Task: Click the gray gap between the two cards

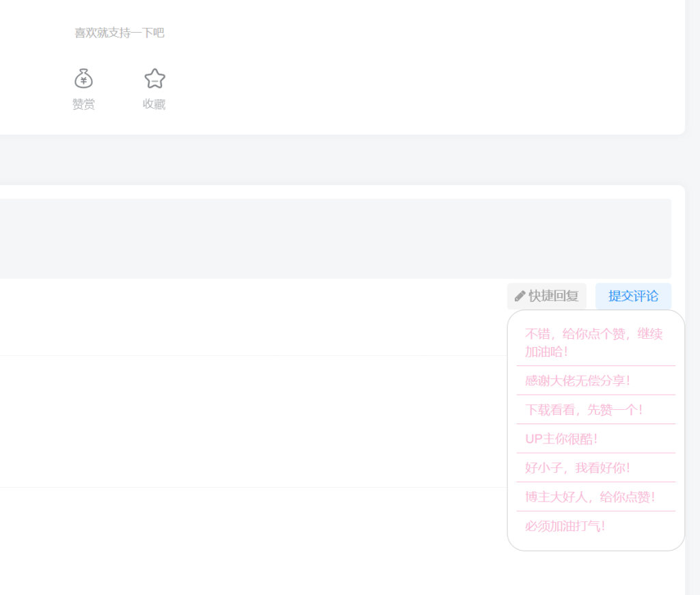Action: point(342,160)
